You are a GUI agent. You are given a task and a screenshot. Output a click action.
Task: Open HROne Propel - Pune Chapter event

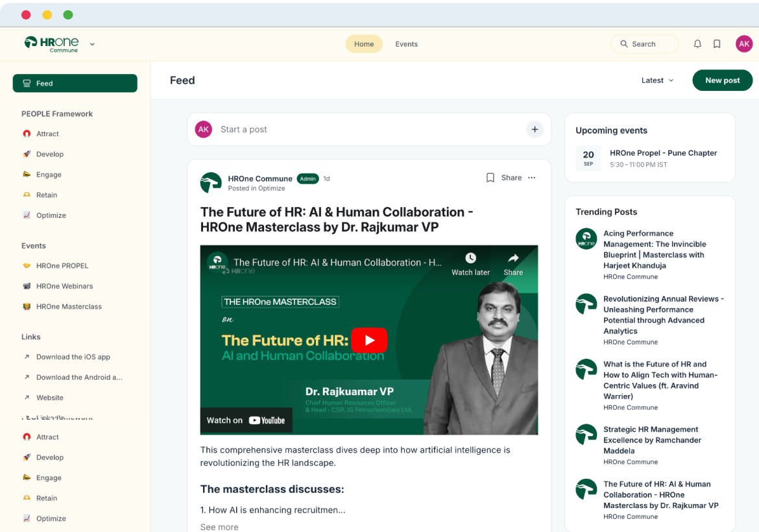[663, 153]
